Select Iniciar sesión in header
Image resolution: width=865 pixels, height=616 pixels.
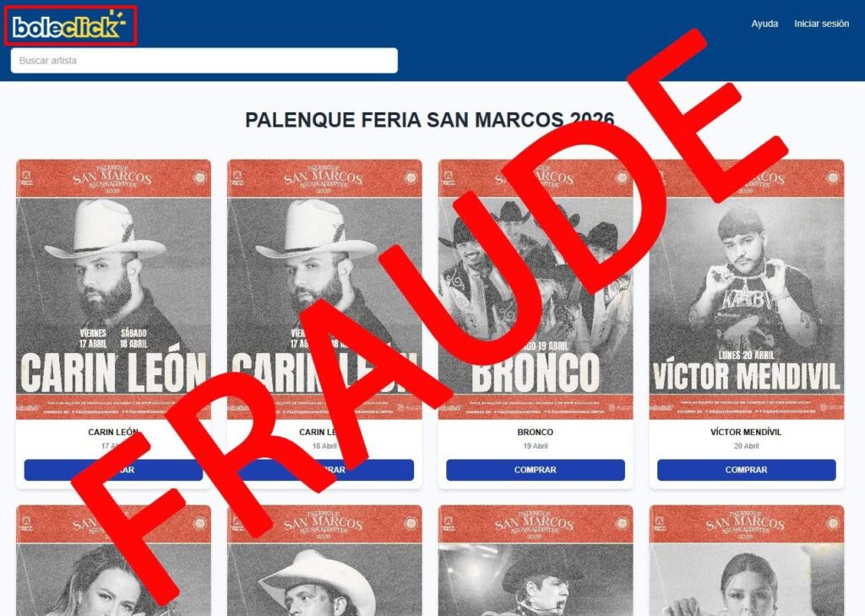coord(821,24)
